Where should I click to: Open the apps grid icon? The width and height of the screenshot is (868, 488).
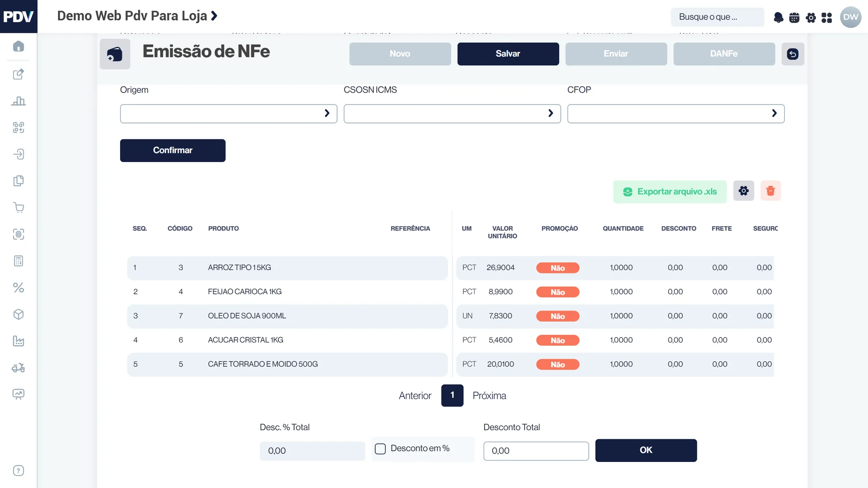click(x=827, y=18)
